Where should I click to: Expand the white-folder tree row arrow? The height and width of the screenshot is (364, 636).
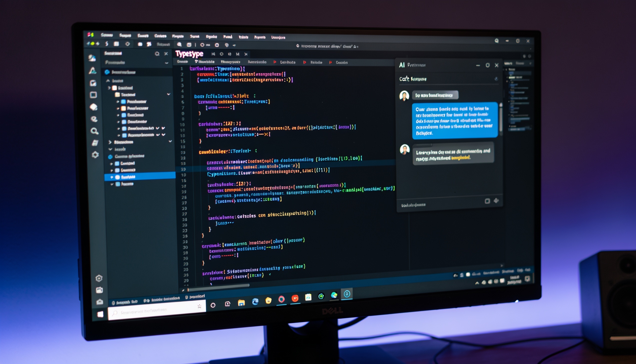tap(109, 88)
